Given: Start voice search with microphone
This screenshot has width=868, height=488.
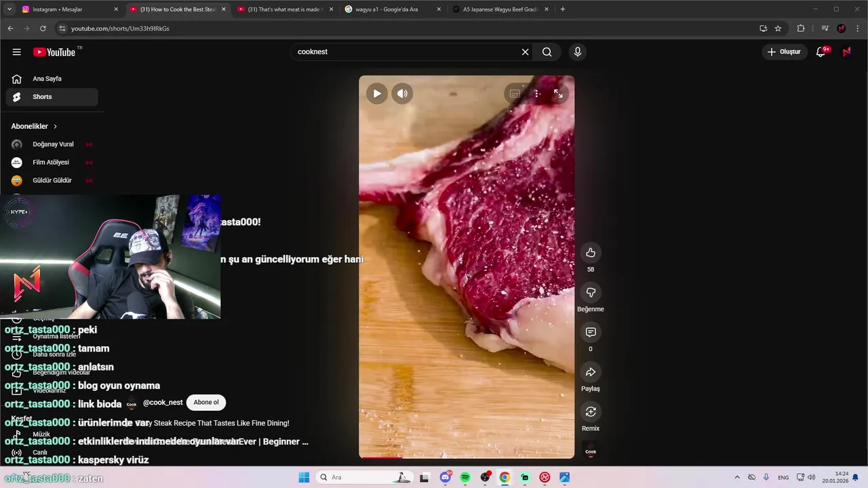Looking at the screenshot, I should tap(578, 52).
